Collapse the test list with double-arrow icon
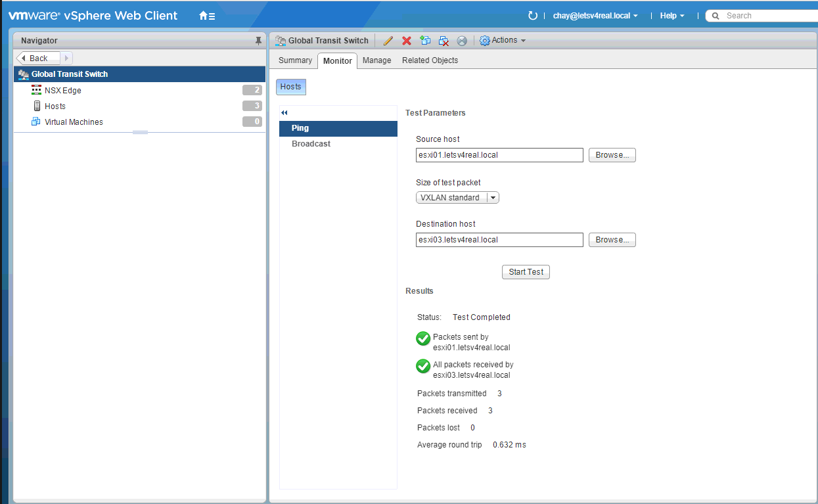This screenshot has height=504, width=818. pyautogui.click(x=284, y=113)
